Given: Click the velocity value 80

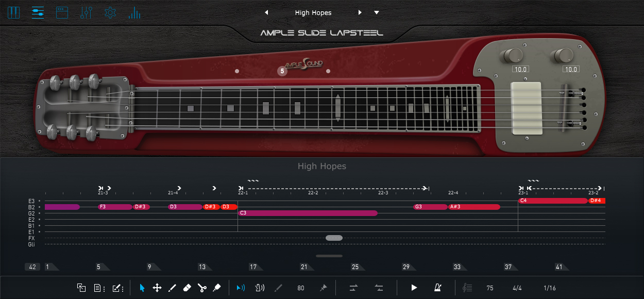Looking at the screenshot, I should (x=301, y=288).
